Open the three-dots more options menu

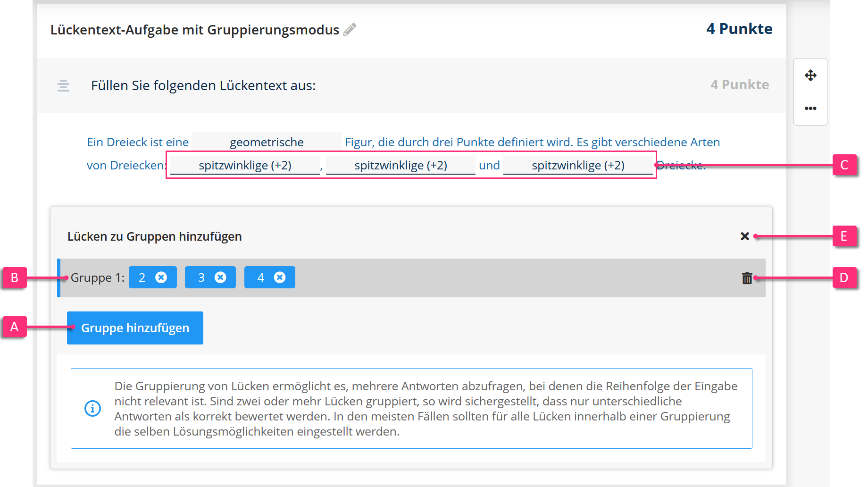810,109
